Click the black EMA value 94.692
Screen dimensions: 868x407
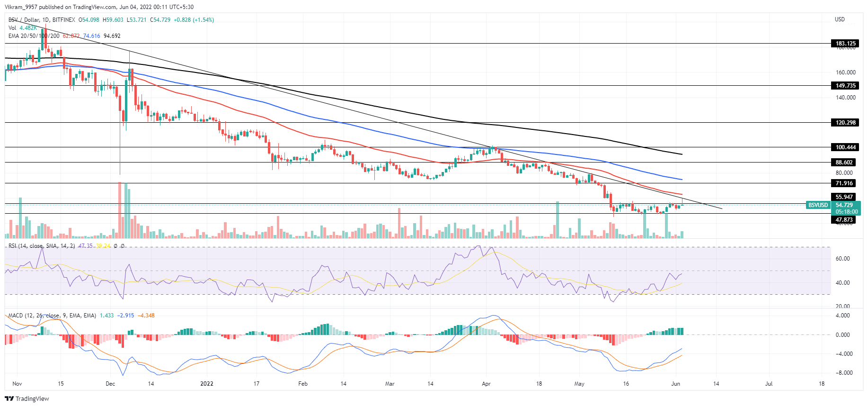pyautogui.click(x=112, y=36)
